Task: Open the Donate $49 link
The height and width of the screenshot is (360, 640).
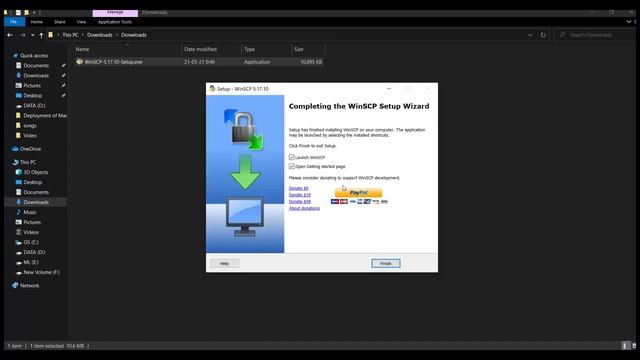Action: tap(300, 201)
